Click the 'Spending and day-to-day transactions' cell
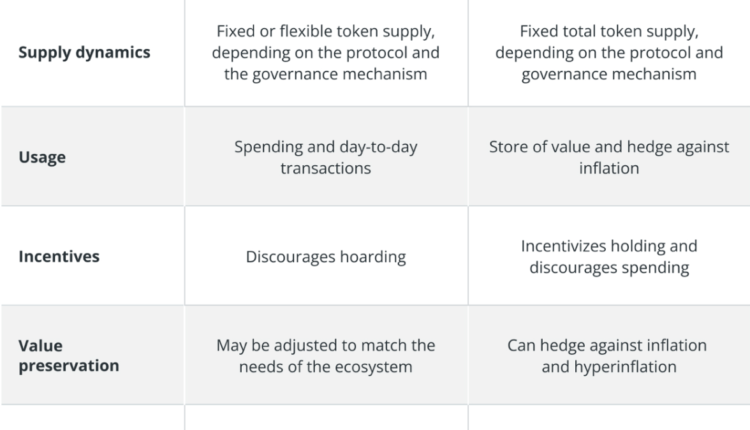The image size is (750, 430). (326, 157)
